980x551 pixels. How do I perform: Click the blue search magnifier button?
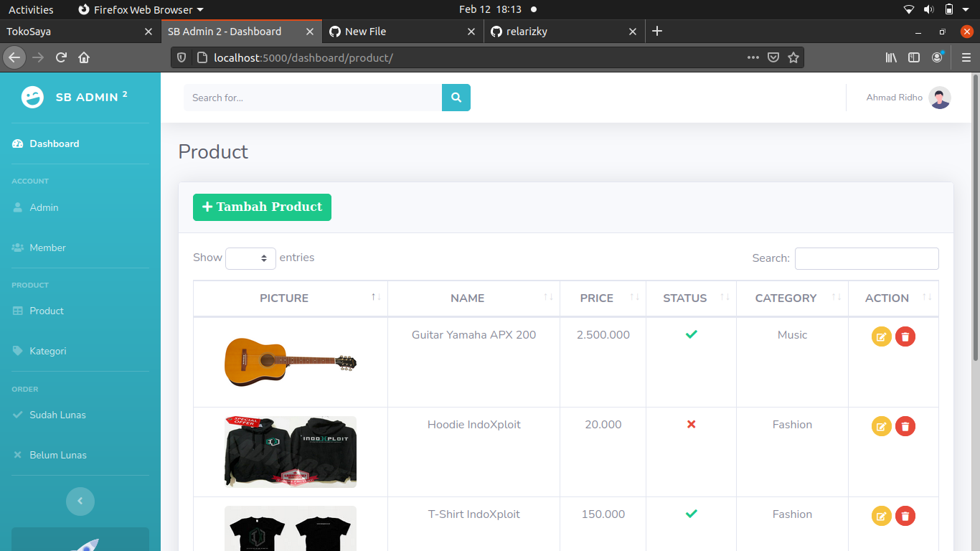pyautogui.click(x=456, y=98)
